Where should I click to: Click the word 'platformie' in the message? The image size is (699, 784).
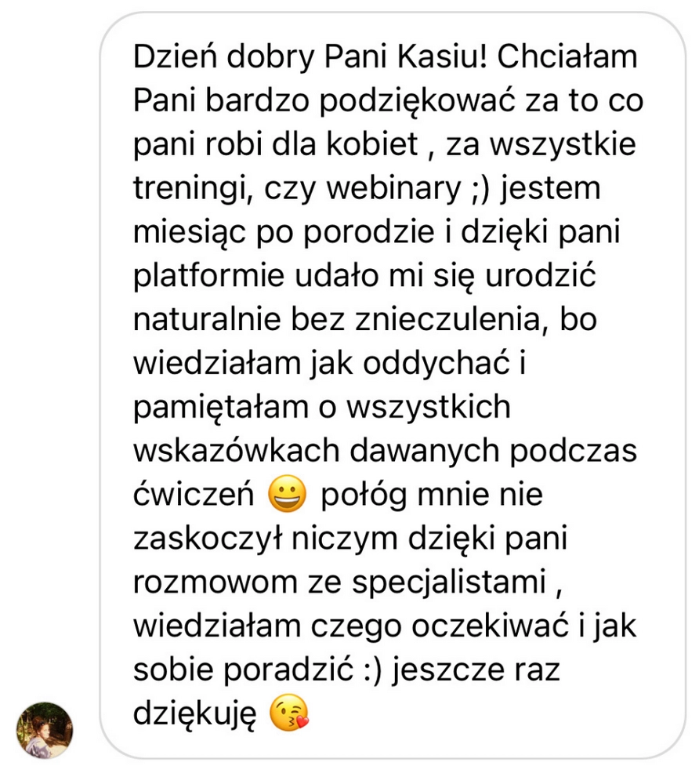click(x=208, y=277)
